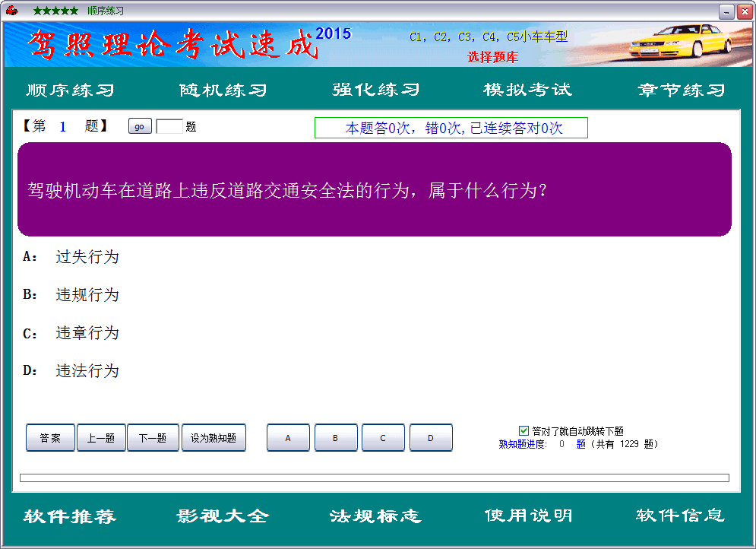
Task: Open 强化练习 section
Action: [376, 90]
